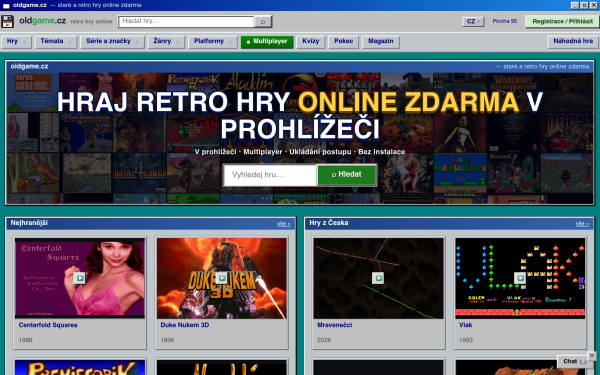Viewport: 600px width, 375px height.
Task: Open the green Multiplayer menu item
Action: tap(267, 41)
